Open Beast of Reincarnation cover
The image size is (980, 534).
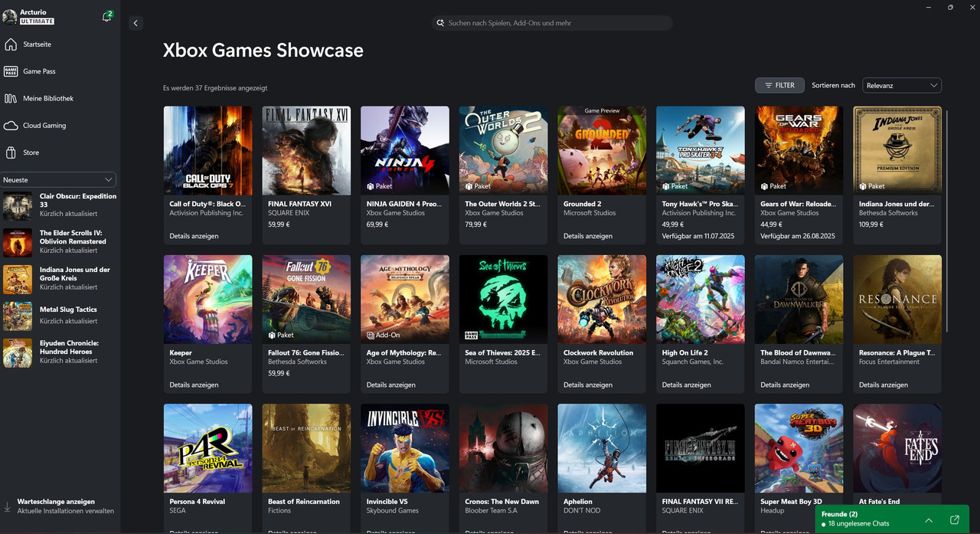tap(306, 448)
